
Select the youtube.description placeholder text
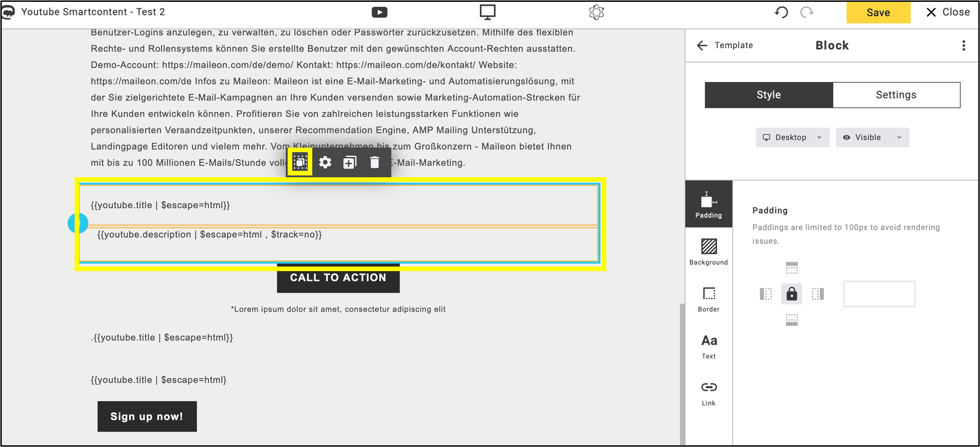[209, 235]
